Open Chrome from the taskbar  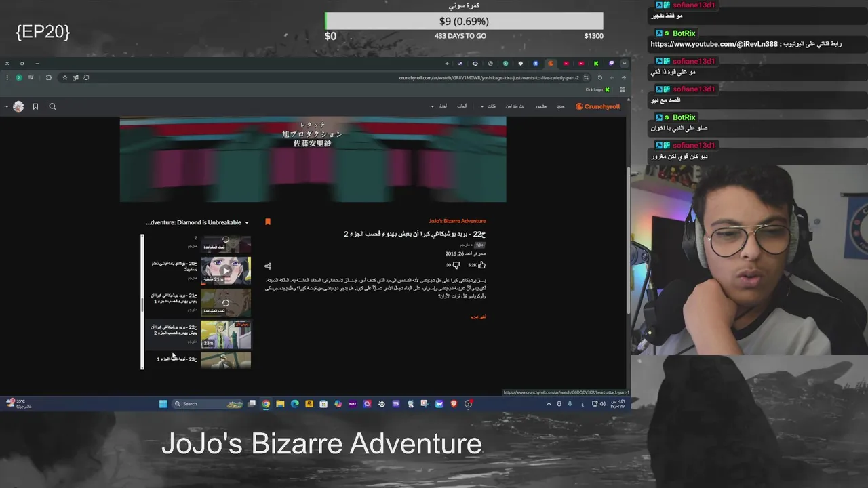pos(266,403)
